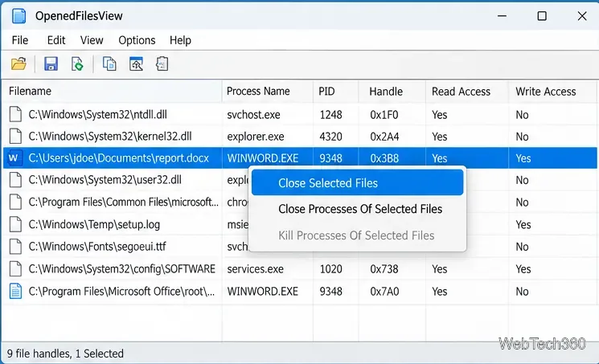
Task: Close the OpenedFilesView window
Action: click(x=582, y=16)
